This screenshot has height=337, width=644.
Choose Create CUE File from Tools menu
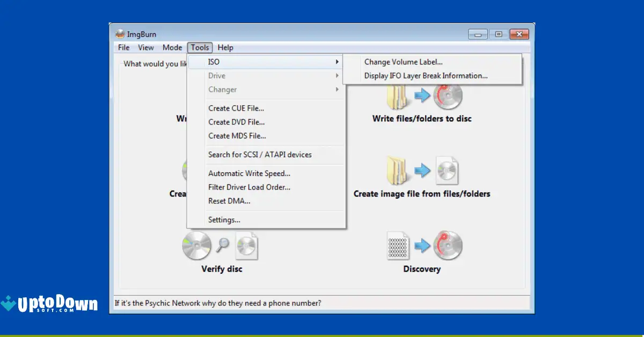(235, 108)
